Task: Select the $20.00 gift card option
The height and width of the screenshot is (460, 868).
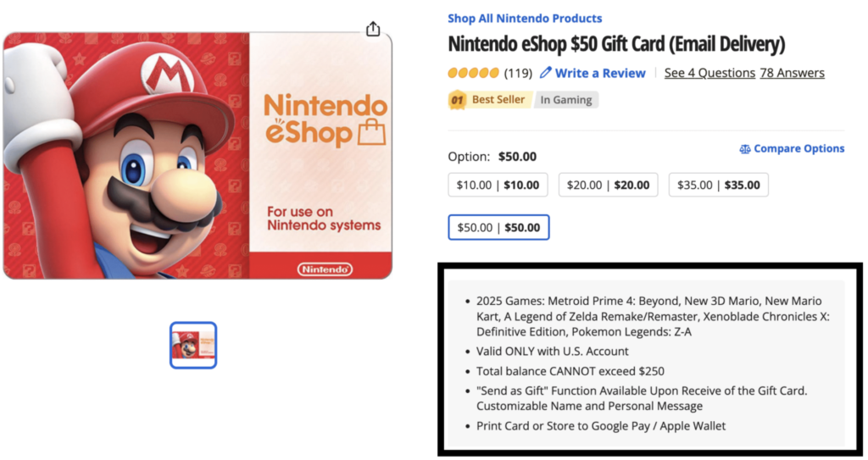Action: click(x=609, y=185)
